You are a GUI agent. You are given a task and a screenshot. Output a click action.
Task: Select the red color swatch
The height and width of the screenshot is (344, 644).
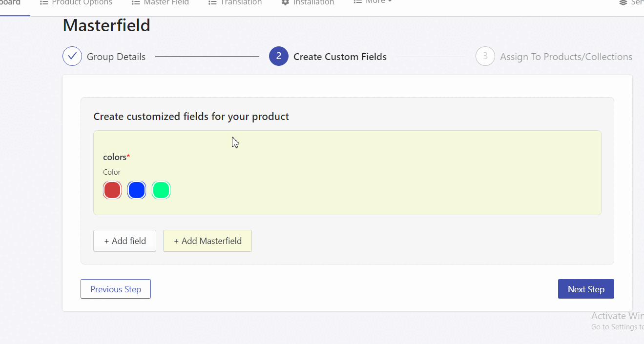point(112,190)
